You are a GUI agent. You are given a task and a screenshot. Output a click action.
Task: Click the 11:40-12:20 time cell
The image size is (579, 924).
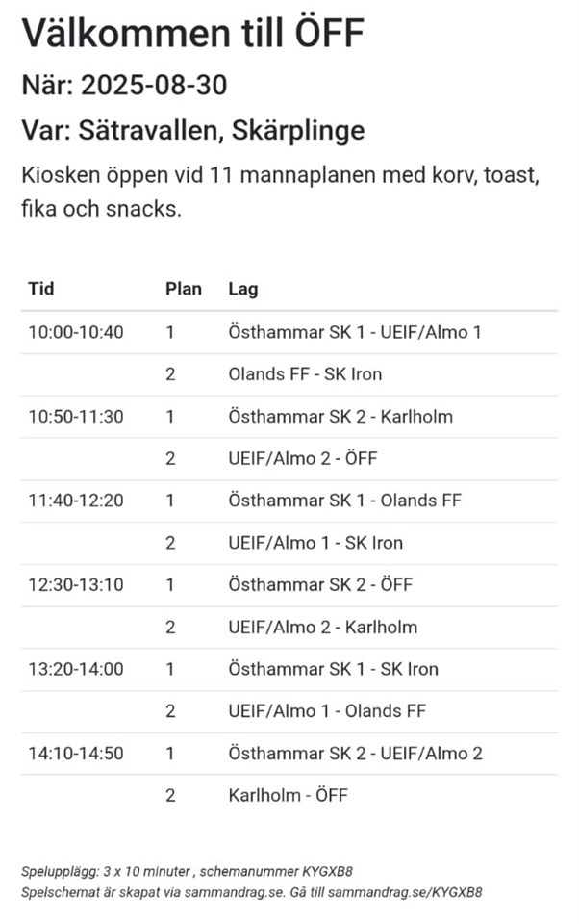76,500
